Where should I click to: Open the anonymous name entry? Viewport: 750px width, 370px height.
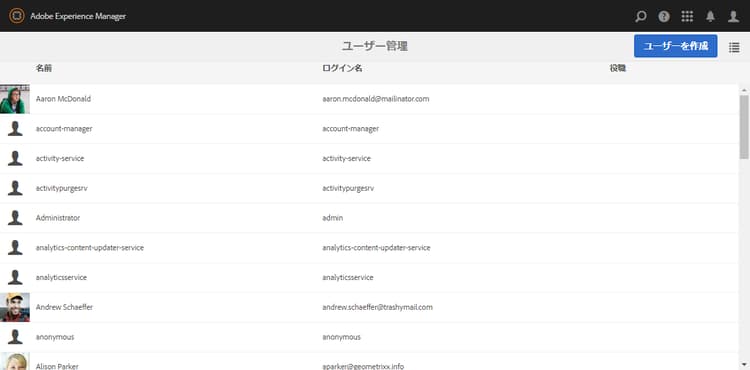tap(55, 337)
